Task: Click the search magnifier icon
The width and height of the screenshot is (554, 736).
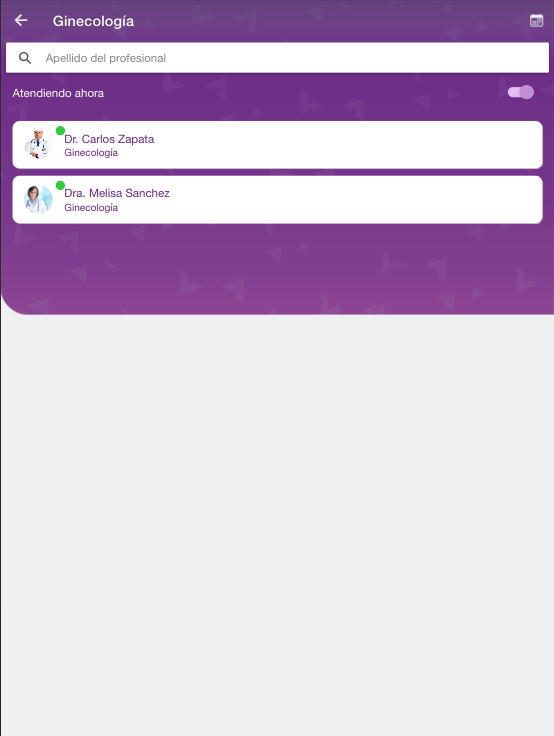Action: coord(25,58)
